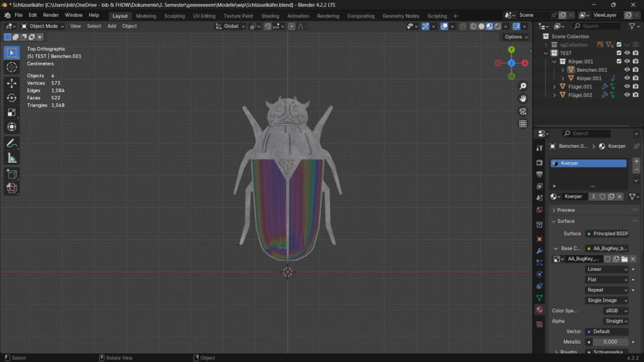Toggle render visibility for Beinchen.001
This screenshot has width=644, height=362.
(x=636, y=70)
